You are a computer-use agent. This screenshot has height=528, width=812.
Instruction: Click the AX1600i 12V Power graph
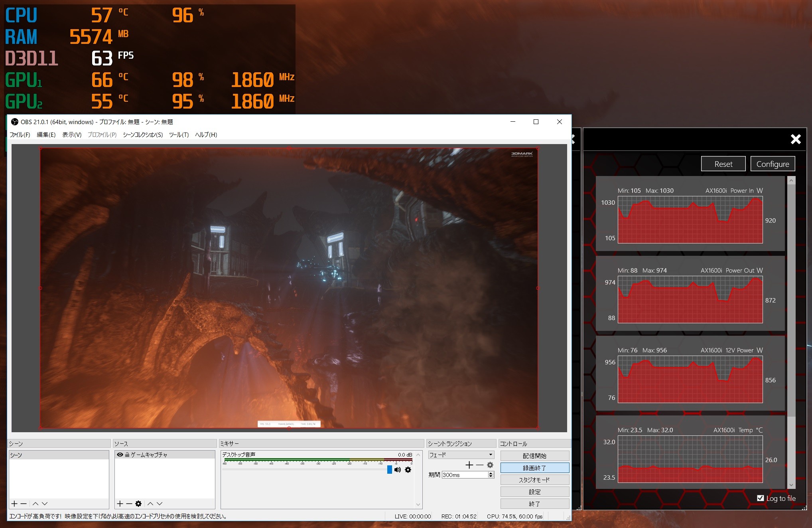coord(690,380)
